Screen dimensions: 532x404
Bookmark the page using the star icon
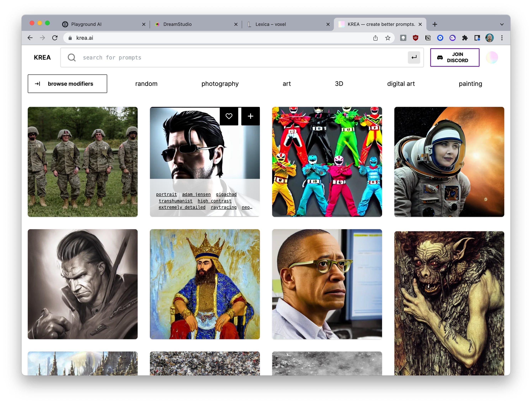click(x=388, y=38)
